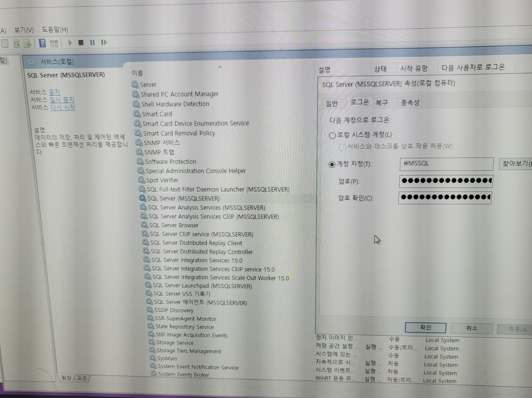Click the gear icon of SQL Server Launchpad
This screenshot has width=532, height=398.
[148, 285]
